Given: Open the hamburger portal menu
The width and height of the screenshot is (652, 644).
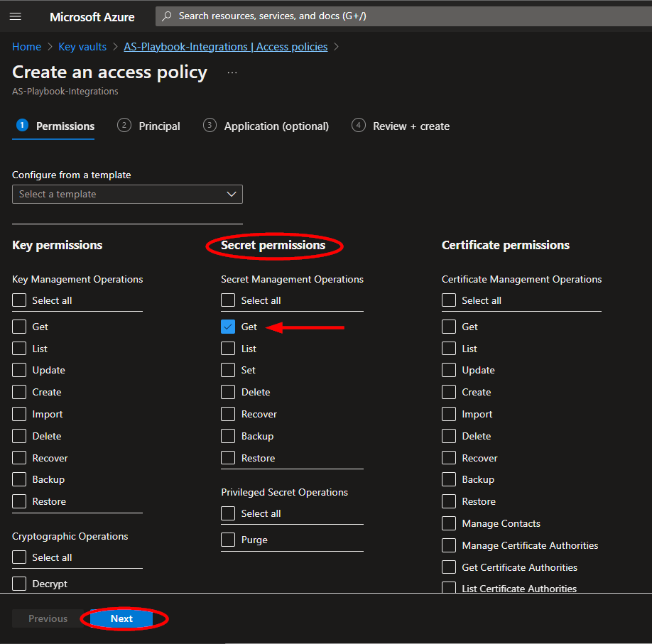Looking at the screenshot, I should point(16,16).
